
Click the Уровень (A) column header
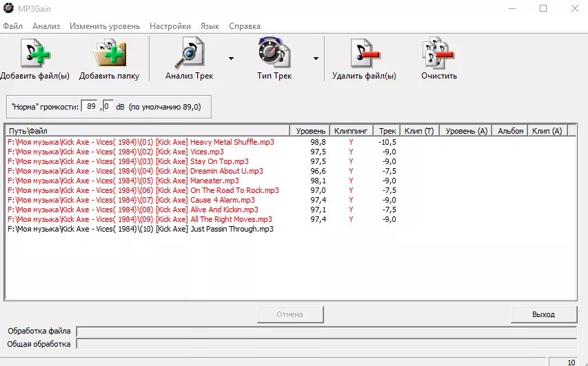coord(466,131)
